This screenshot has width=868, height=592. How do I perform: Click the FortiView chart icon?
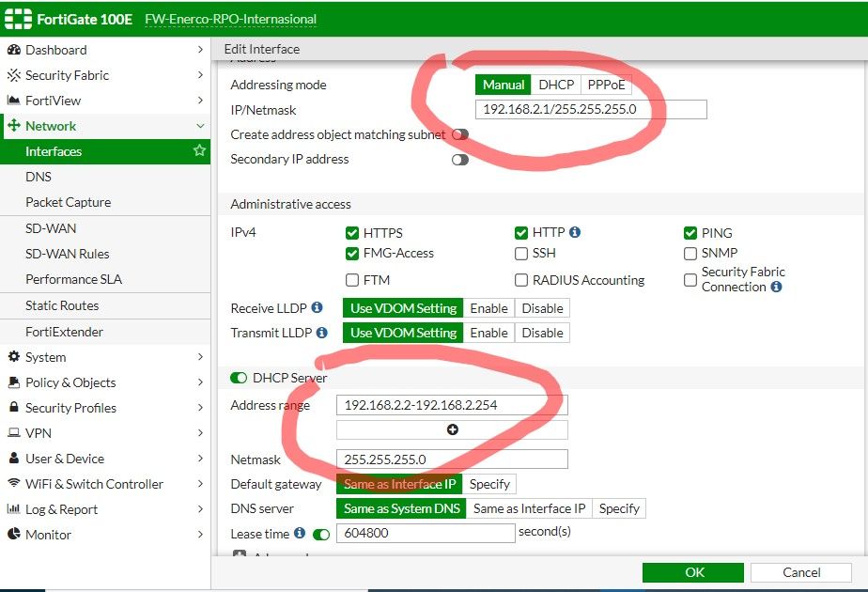click(13, 101)
